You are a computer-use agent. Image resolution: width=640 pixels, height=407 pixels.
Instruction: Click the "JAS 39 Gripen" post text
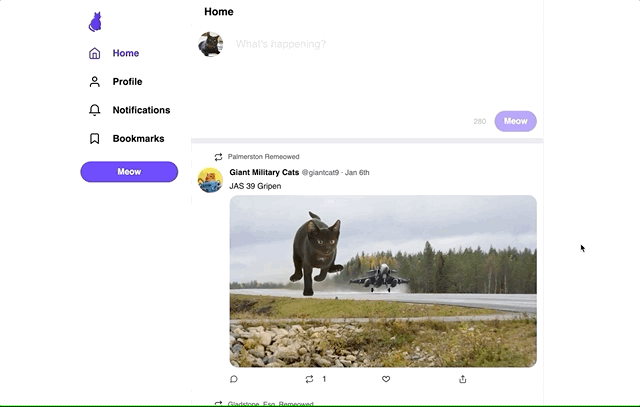pyautogui.click(x=255, y=186)
